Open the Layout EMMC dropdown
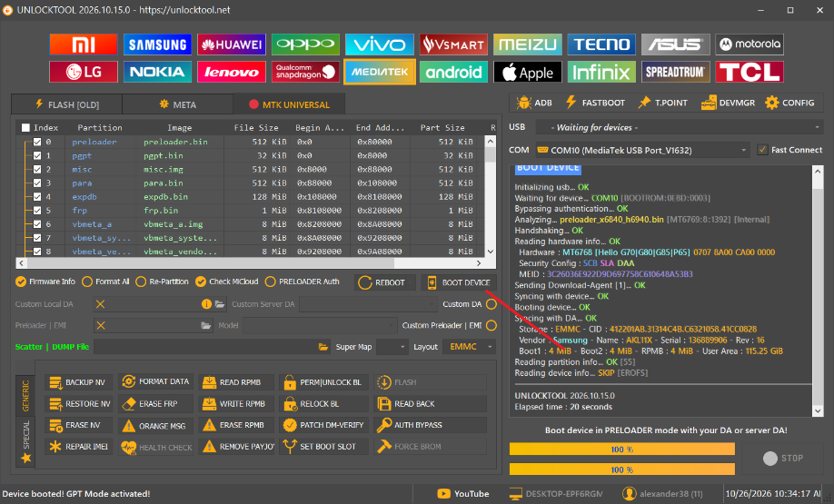 (x=469, y=347)
